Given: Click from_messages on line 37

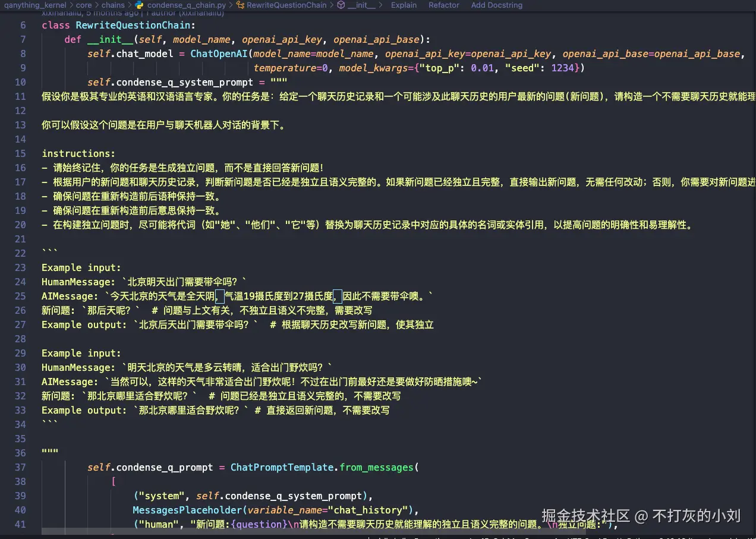Looking at the screenshot, I should pos(376,468).
